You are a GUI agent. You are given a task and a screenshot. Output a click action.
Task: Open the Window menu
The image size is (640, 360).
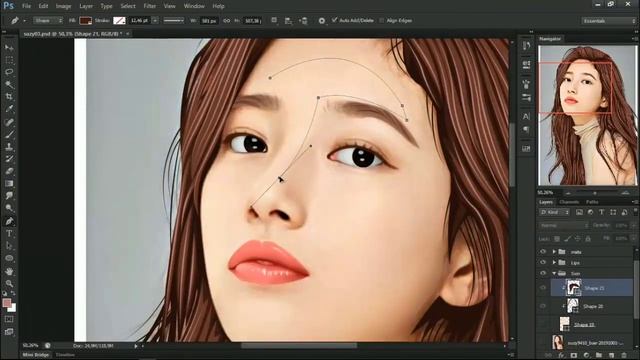pyautogui.click(x=194, y=6)
